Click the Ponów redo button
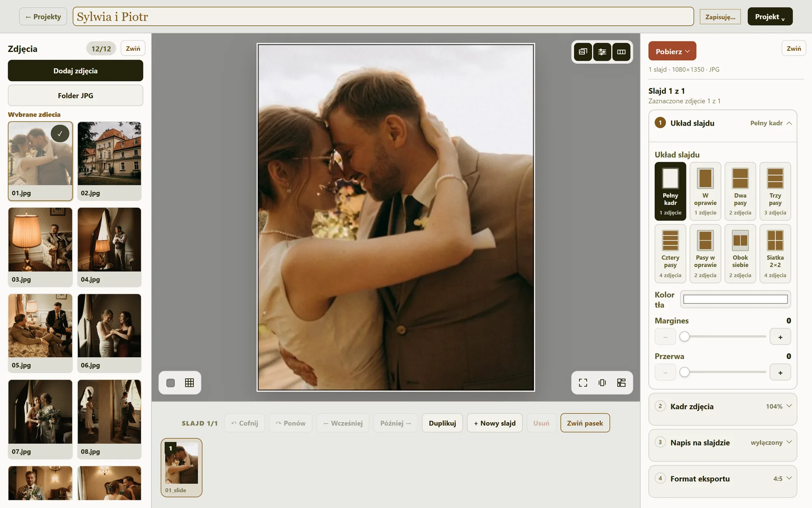This screenshot has height=508, width=812. (x=290, y=423)
